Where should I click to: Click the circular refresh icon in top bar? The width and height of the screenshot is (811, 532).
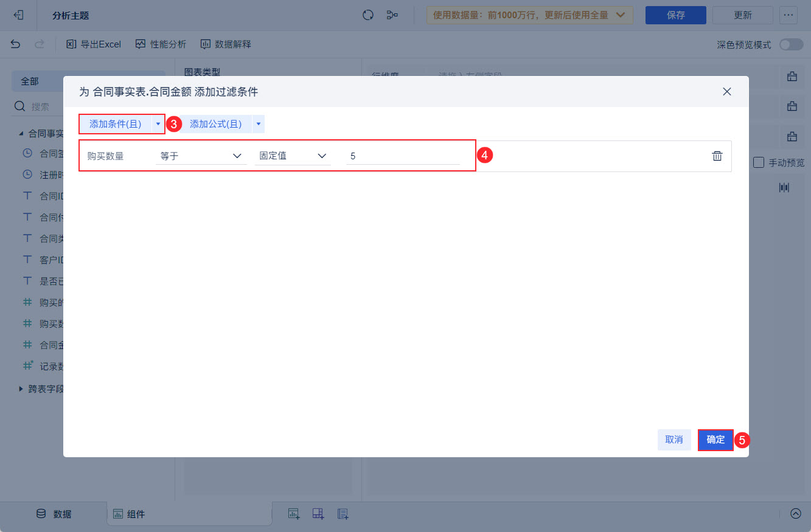[367, 15]
